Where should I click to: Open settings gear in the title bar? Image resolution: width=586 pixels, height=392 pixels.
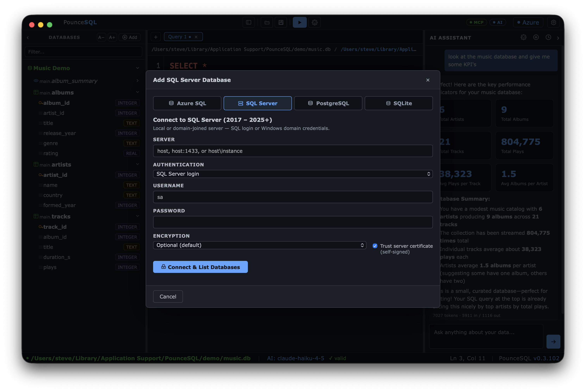point(553,22)
